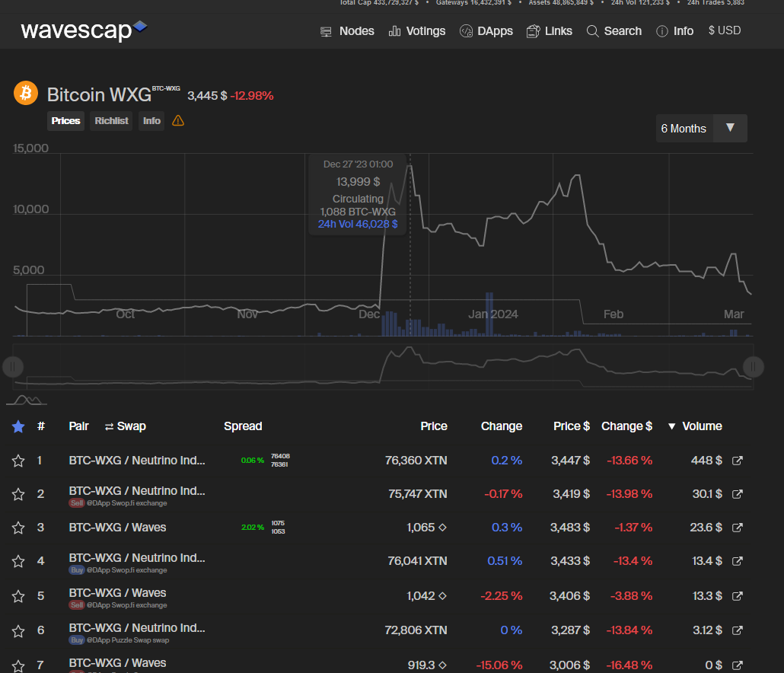Click the Sell badge in row 2

77,503
